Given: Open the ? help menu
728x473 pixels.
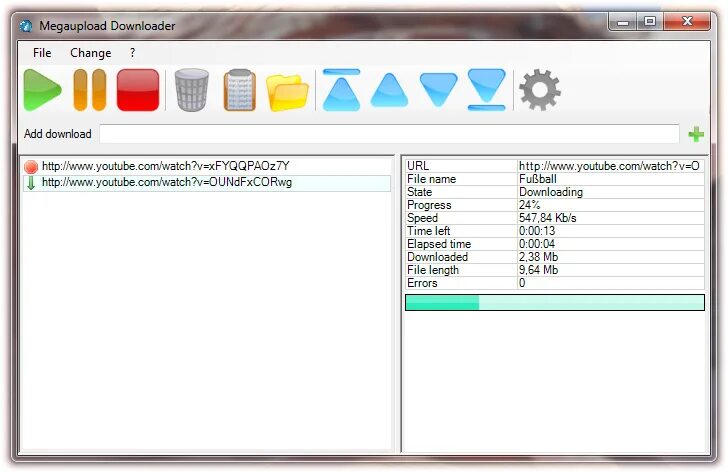Looking at the screenshot, I should click(132, 53).
